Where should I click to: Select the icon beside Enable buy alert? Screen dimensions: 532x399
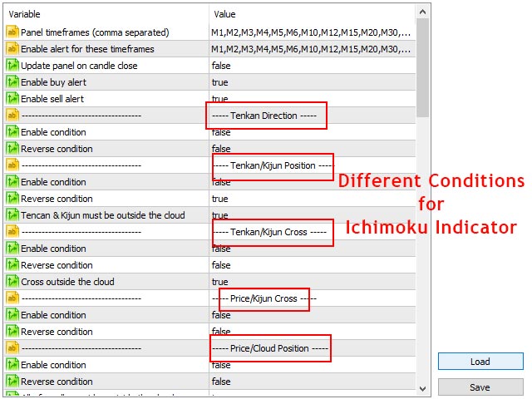pos(12,82)
